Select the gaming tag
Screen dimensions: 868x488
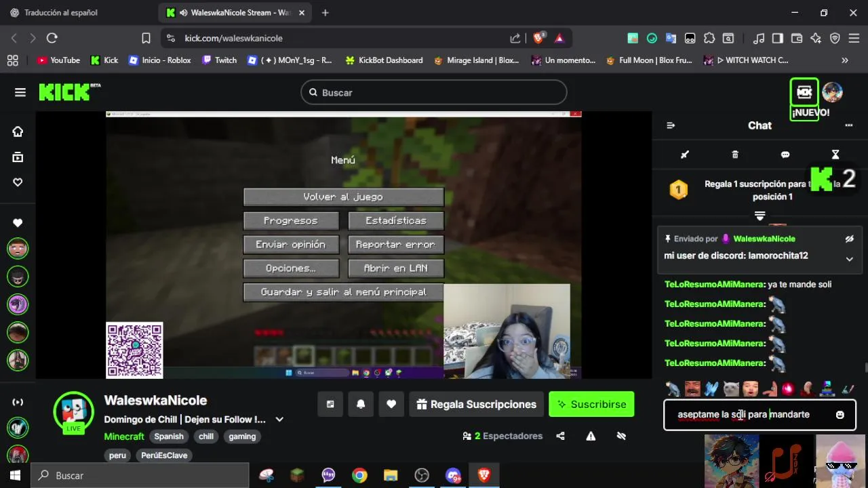[242, 436]
